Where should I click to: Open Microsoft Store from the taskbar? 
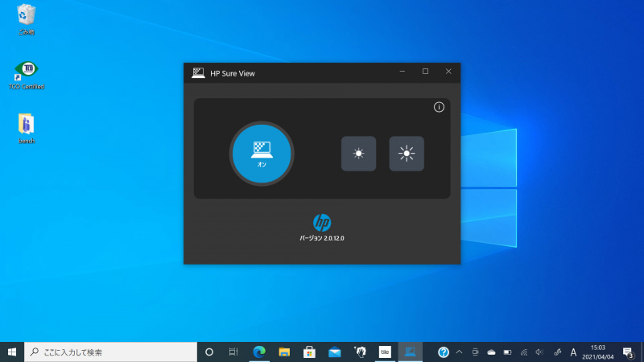[x=309, y=352]
